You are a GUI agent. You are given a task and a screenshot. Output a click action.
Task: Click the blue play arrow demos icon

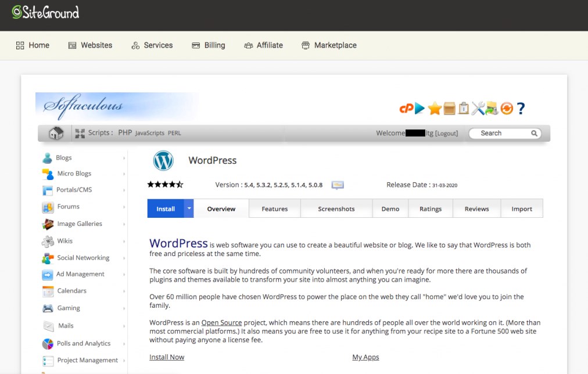point(420,109)
